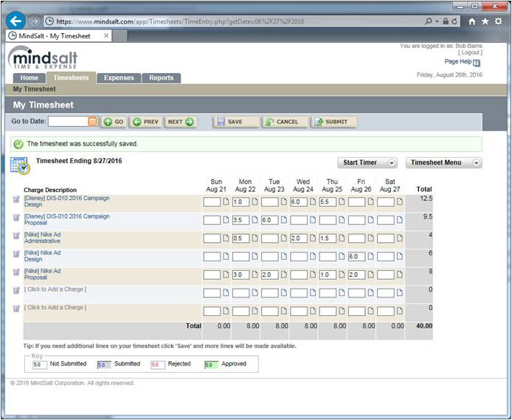Click the PREV button
Viewport: 512px width, 420px height.
[x=145, y=122]
